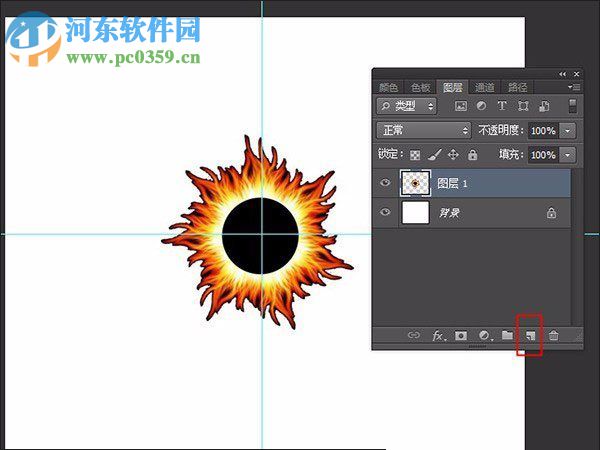Create new fill or adjustment layer

485,336
